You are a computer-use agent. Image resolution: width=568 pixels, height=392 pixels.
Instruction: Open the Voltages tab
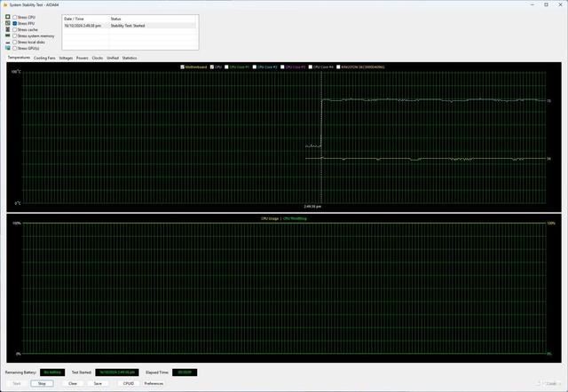[66, 58]
